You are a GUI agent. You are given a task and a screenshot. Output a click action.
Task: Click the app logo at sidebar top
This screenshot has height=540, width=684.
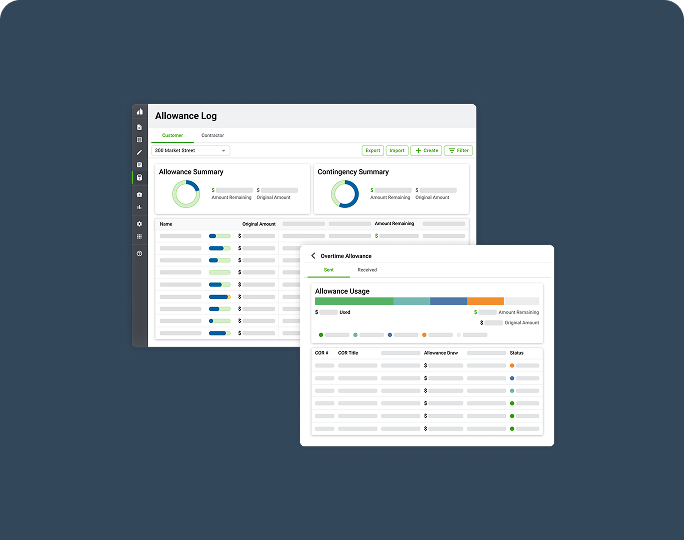139,112
